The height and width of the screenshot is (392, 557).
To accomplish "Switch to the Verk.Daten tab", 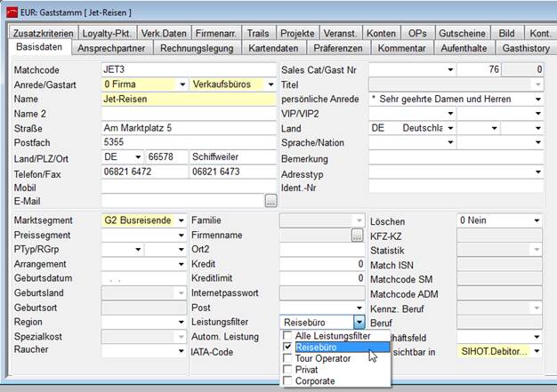I will 164,33.
